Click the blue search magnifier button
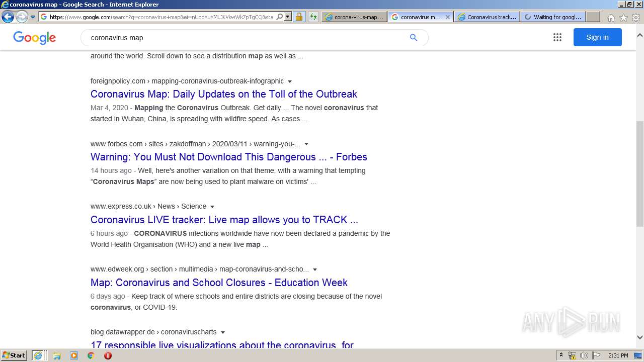 [x=414, y=38]
